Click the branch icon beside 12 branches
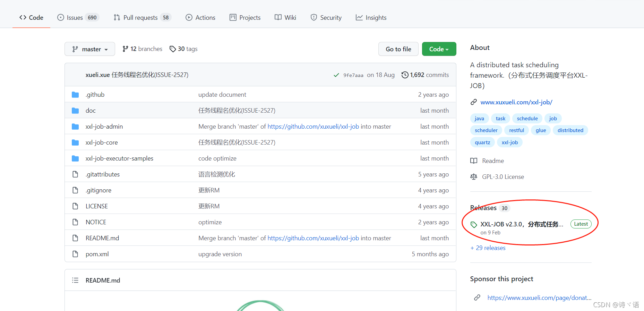This screenshot has height=311, width=644. 125,49
